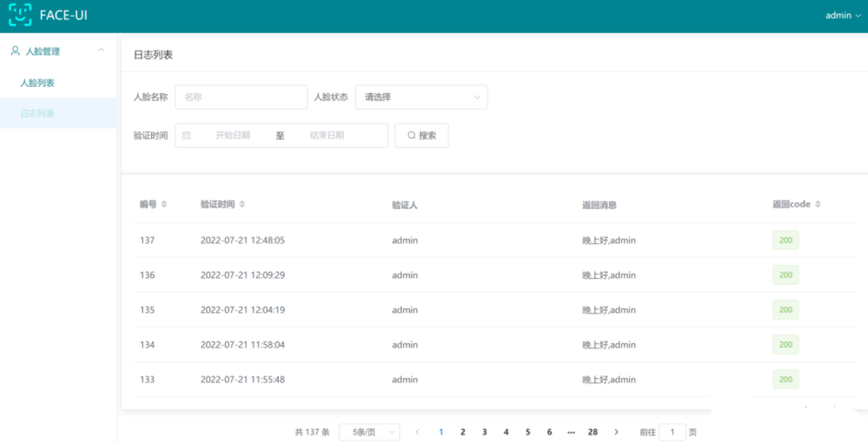Screen dimensions: 868x443
Task: Click the 前往 page number input box
Action: [672, 432]
